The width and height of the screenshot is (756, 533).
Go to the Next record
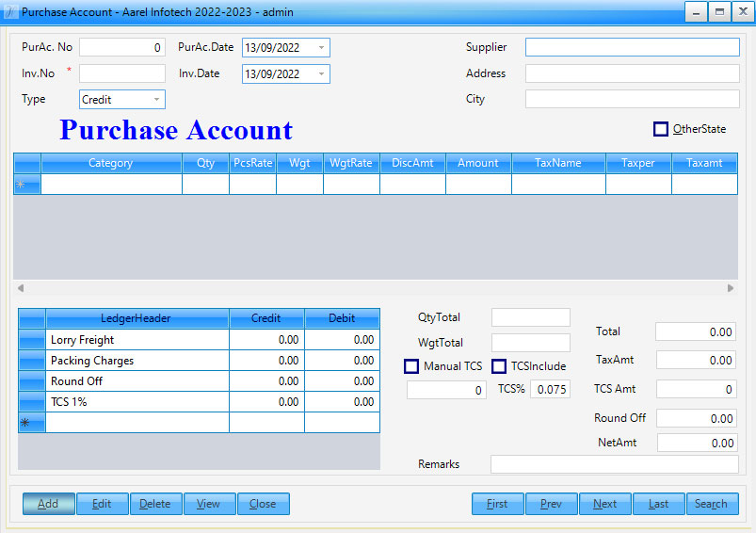pyautogui.click(x=604, y=504)
